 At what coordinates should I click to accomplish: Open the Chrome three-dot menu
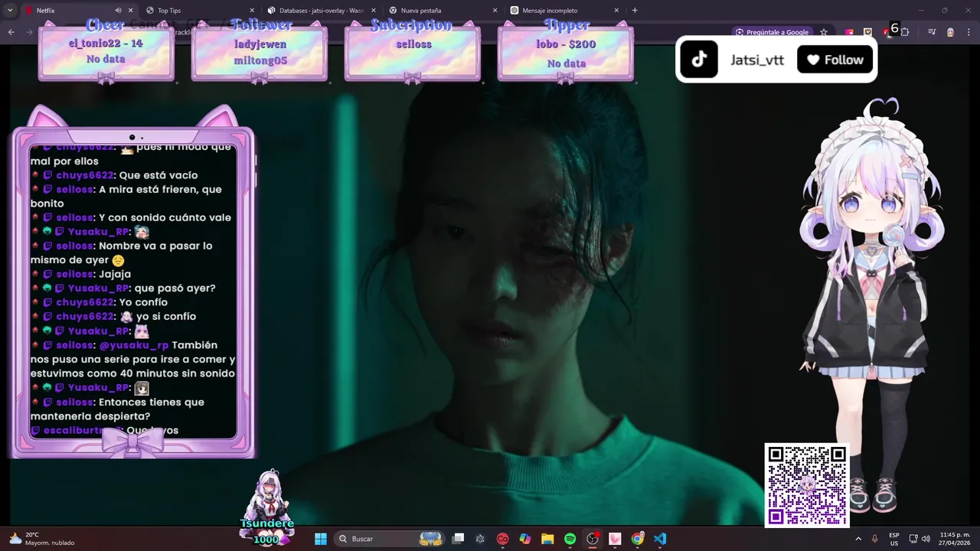969,32
